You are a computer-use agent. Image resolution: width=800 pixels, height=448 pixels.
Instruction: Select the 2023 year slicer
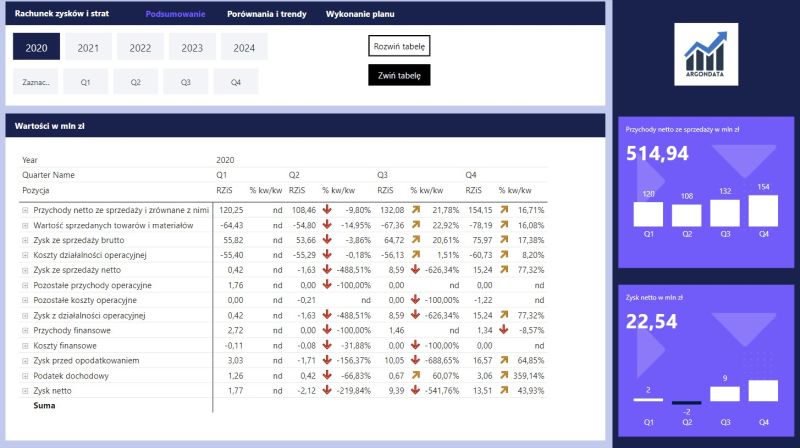click(x=192, y=47)
